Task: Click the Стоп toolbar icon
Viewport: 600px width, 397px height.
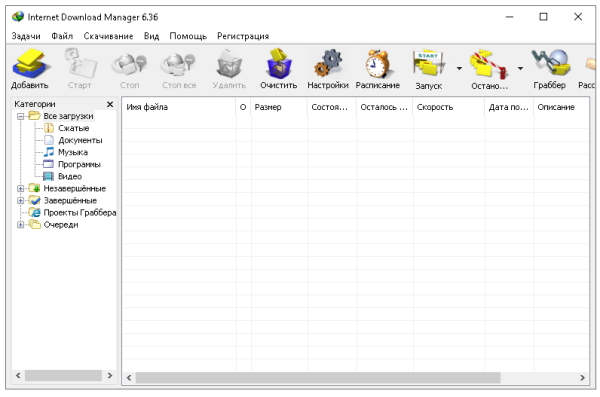Action: point(129,63)
